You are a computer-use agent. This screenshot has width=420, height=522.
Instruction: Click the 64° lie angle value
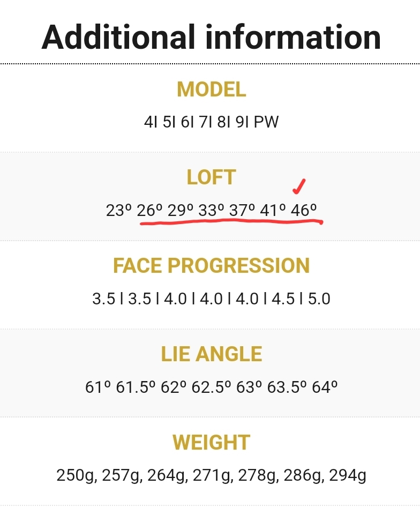point(325,387)
